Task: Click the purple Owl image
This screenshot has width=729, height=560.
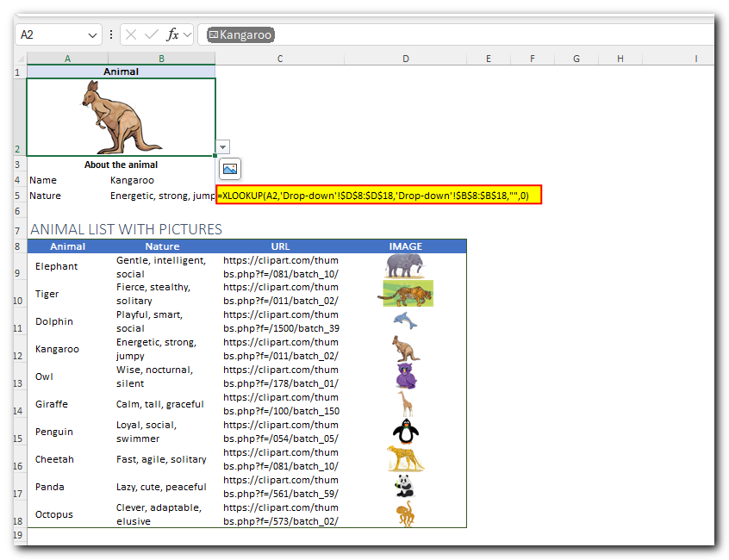Action: click(406, 376)
